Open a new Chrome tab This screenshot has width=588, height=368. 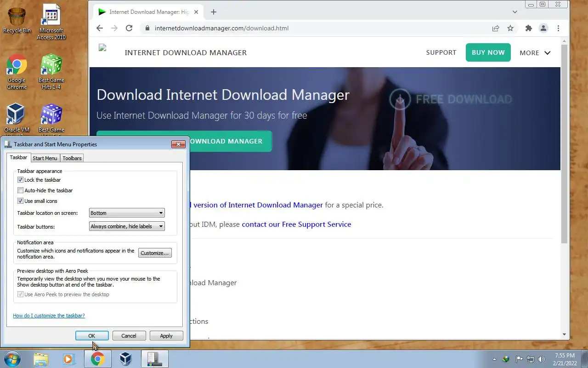(x=214, y=12)
